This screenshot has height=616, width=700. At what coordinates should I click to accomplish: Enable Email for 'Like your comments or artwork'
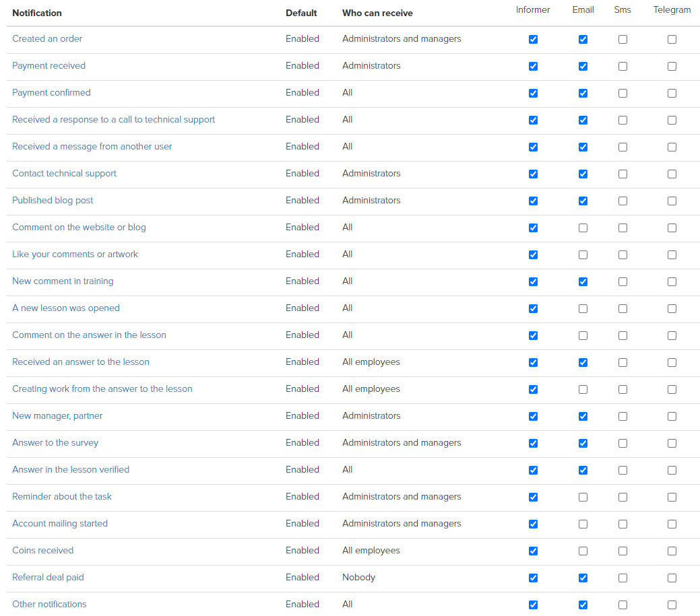coord(583,254)
